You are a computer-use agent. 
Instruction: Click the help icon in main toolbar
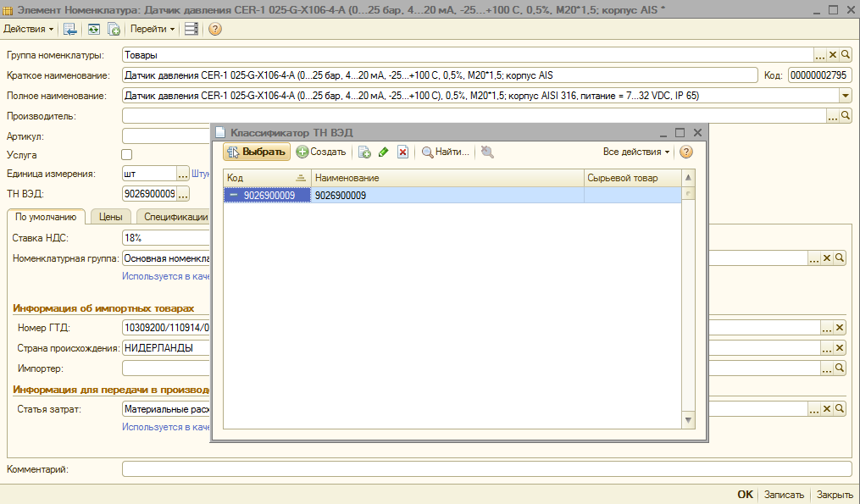point(215,29)
